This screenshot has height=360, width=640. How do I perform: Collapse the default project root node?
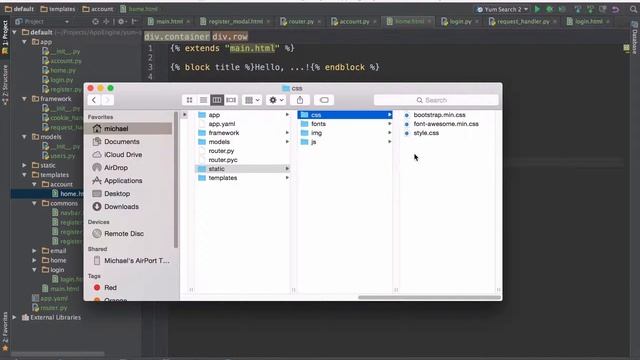point(15,32)
